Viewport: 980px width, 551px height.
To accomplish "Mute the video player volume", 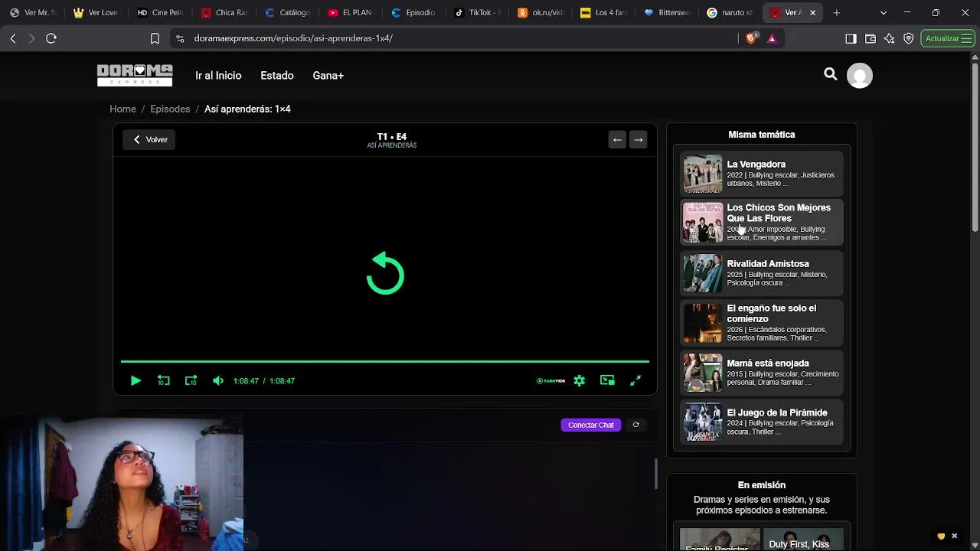I will [218, 380].
